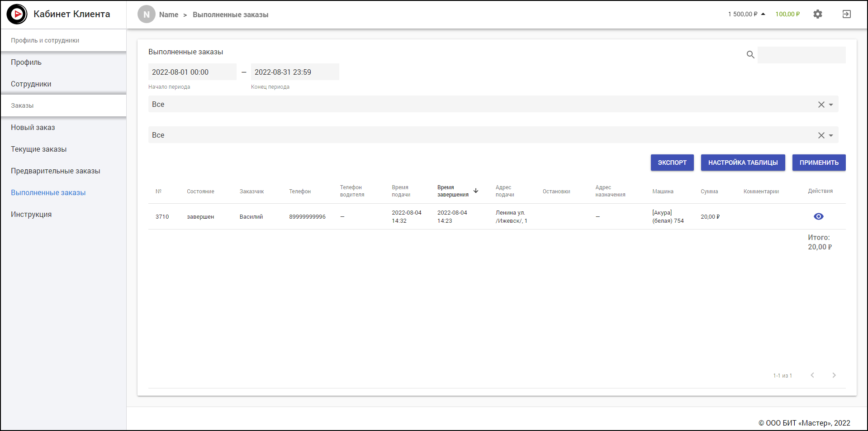This screenshot has width=868, height=431.
Task: View order 3710 details via eye icon
Action: [x=818, y=216]
